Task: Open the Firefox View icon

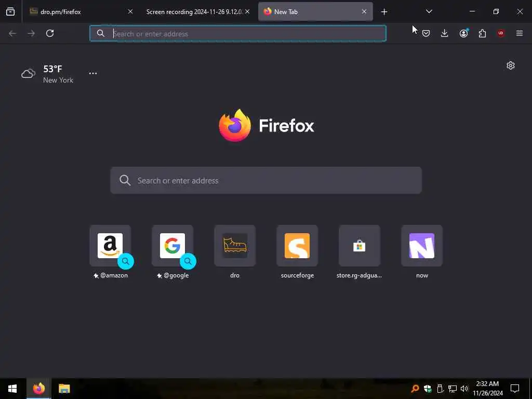Action: [10, 11]
